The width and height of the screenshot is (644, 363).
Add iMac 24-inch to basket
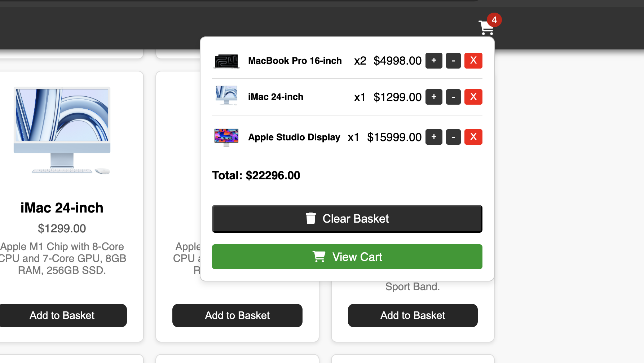point(62,315)
